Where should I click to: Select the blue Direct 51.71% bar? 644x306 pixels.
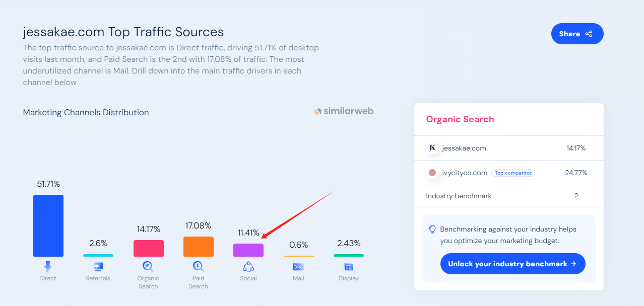[x=48, y=225]
